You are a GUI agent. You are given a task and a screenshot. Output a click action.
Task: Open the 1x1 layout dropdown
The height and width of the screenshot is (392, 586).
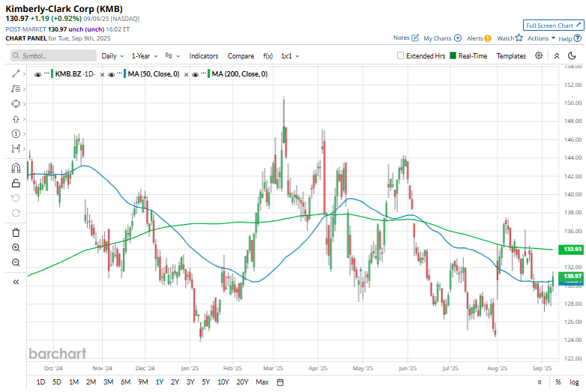tap(291, 55)
